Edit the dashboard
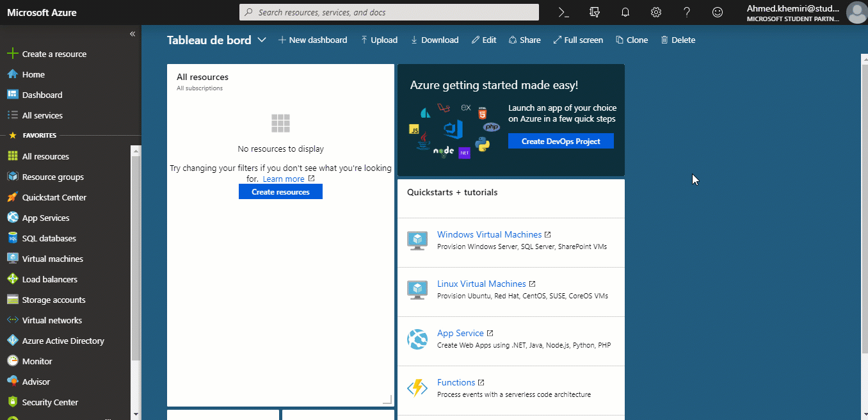Screen dimensions: 868x420 484,40
